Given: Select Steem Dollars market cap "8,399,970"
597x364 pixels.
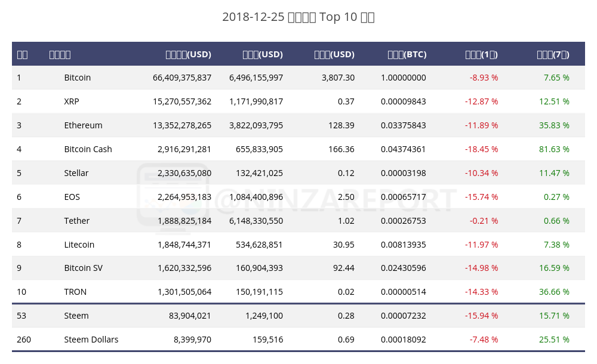Looking at the screenshot, I should (192, 340).
